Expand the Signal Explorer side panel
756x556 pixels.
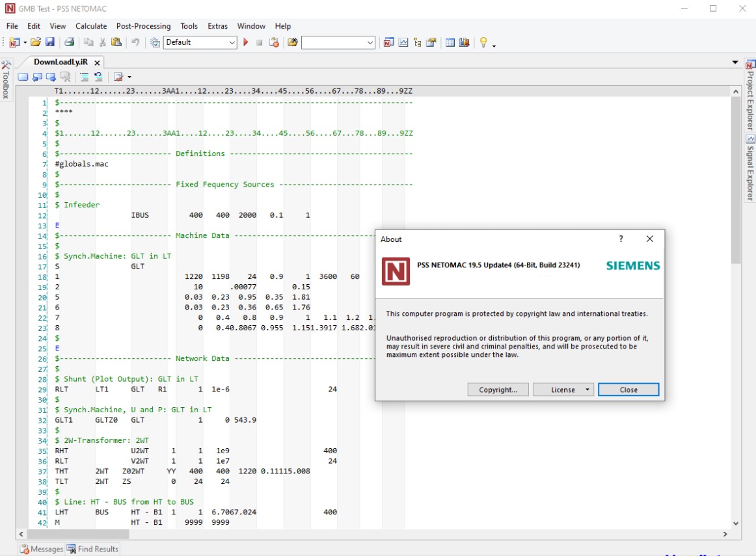(x=749, y=168)
